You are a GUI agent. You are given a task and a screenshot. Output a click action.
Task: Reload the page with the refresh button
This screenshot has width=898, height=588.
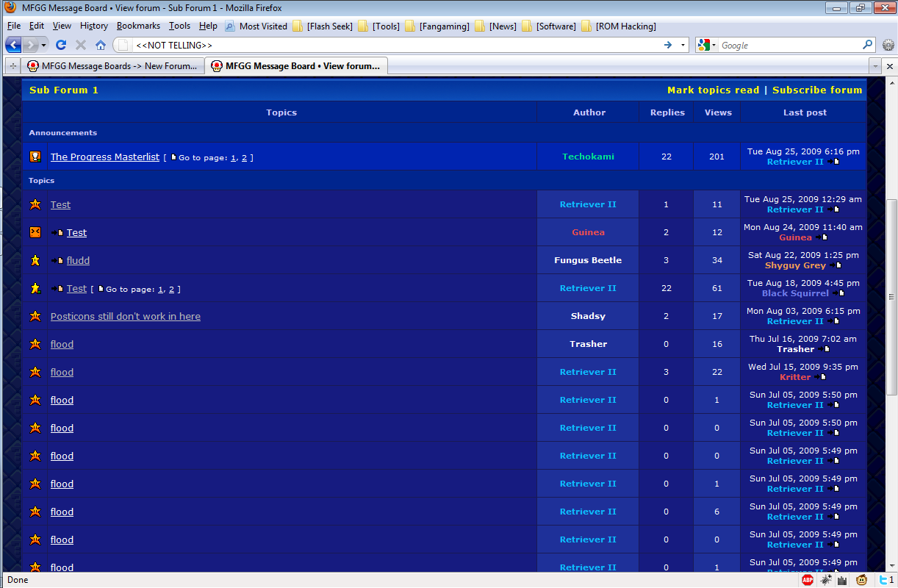point(62,45)
